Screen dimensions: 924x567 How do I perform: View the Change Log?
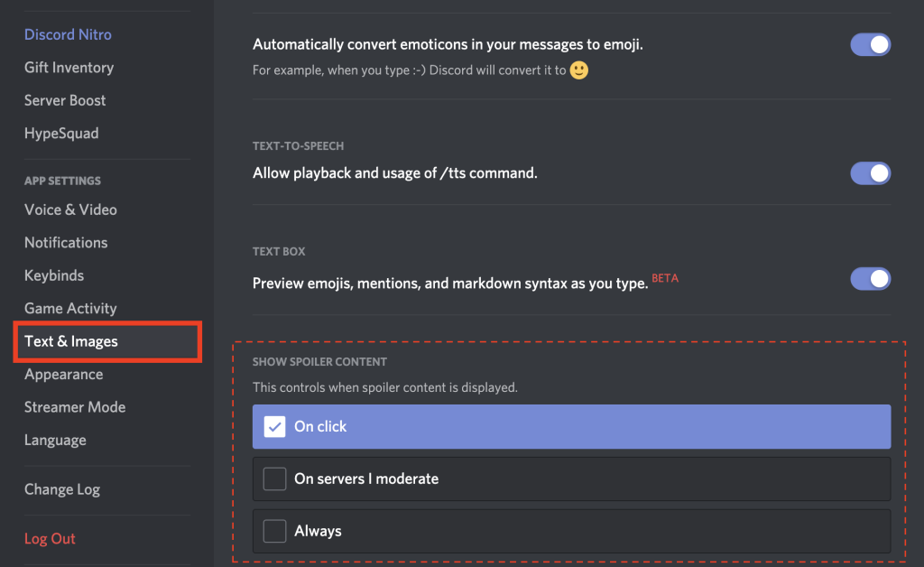coord(62,489)
